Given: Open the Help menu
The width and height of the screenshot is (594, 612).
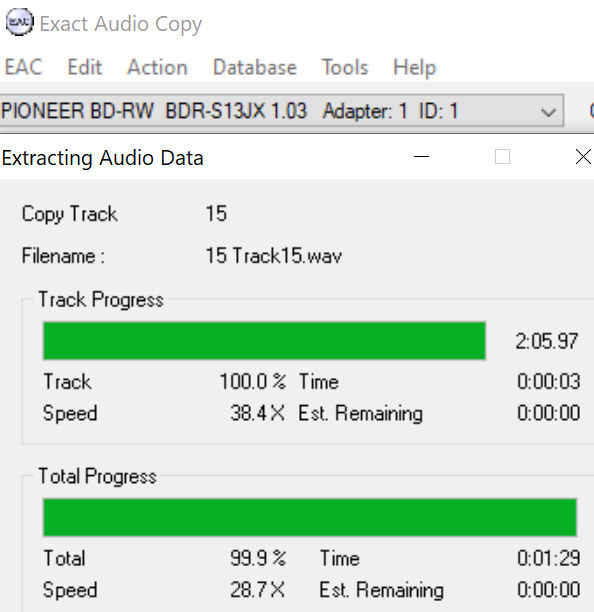Looking at the screenshot, I should point(414,68).
